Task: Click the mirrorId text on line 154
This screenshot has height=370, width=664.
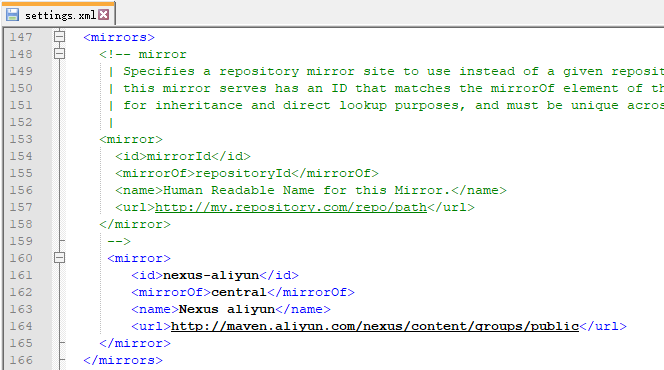Action: [x=179, y=156]
